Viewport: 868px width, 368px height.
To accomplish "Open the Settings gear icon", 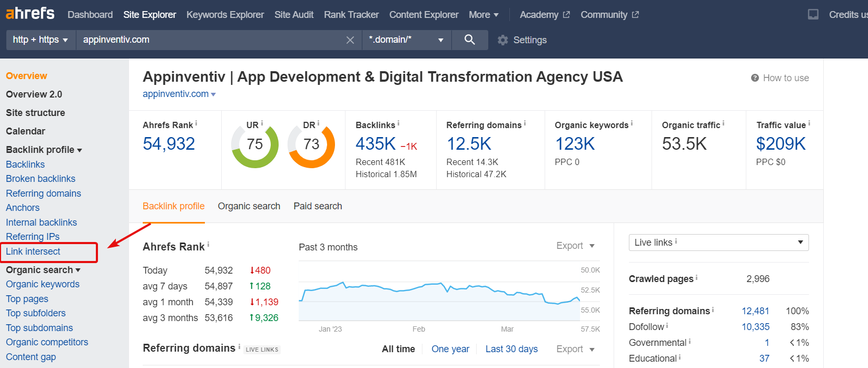I will point(503,40).
